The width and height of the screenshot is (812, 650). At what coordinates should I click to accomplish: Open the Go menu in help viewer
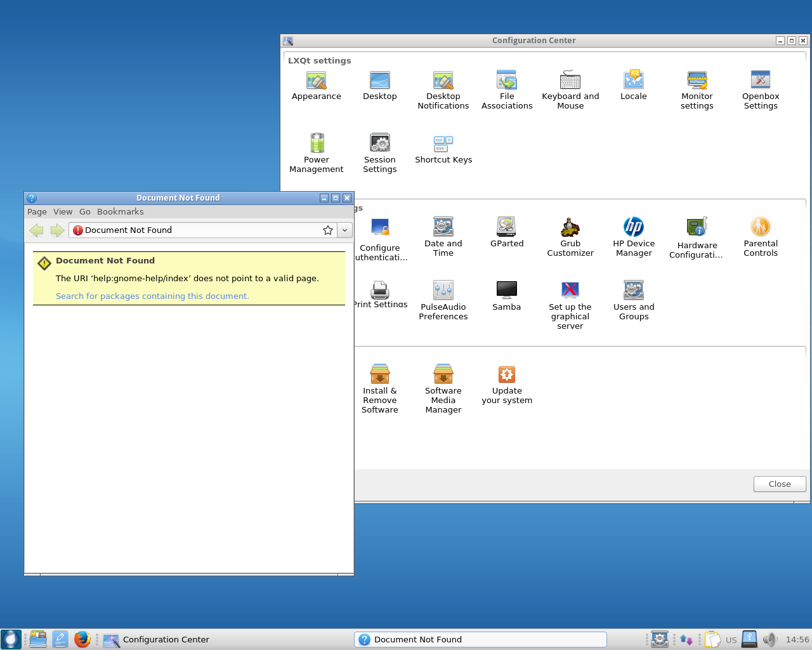tap(85, 212)
